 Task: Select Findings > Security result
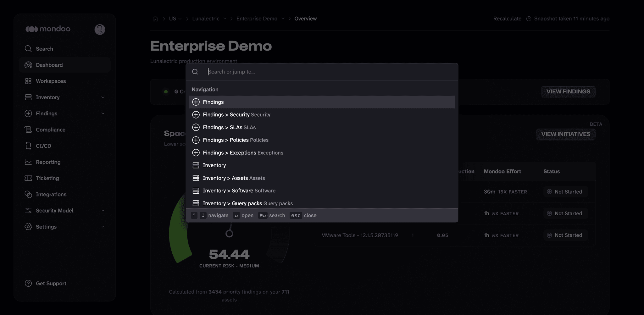(322, 115)
